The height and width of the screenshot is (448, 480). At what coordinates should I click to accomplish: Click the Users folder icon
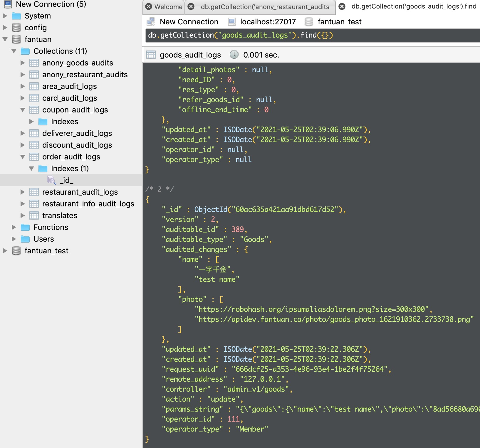click(x=25, y=239)
